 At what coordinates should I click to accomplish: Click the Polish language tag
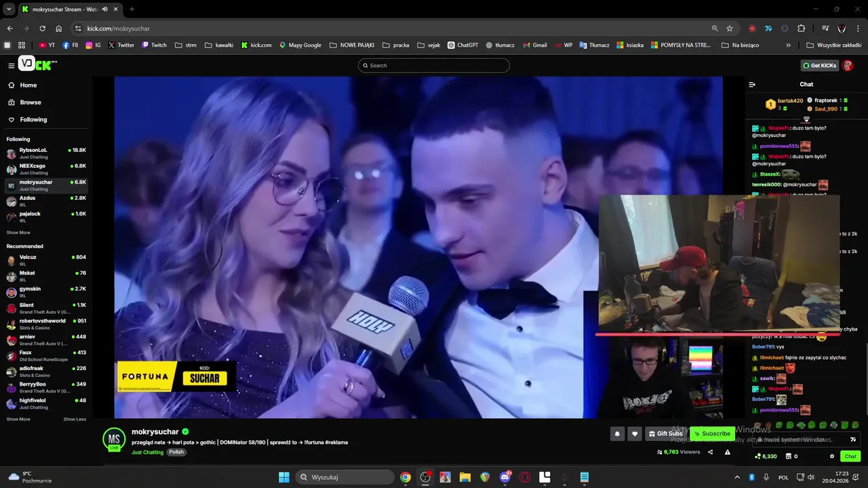click(176, 452)
